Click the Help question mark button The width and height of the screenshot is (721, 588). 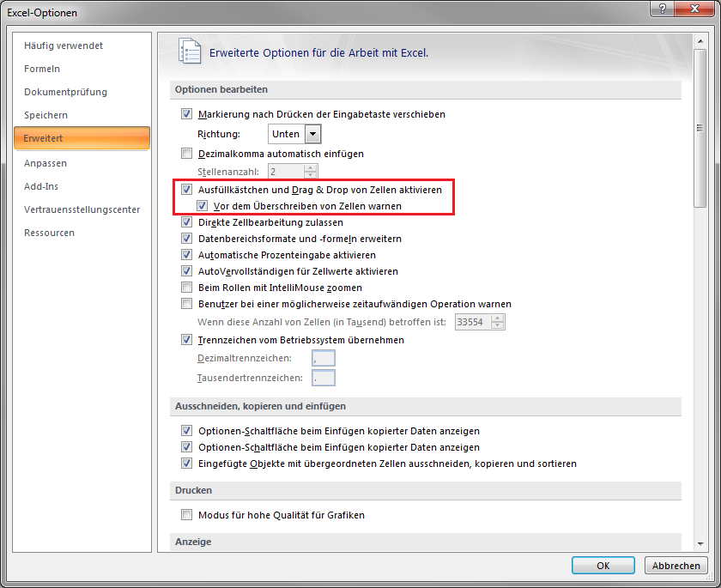(660, 10)
